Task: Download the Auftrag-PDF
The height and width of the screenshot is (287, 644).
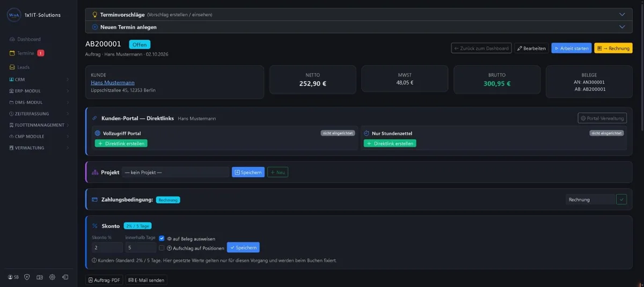Action: pyautogui.click(x=104, y=280)
